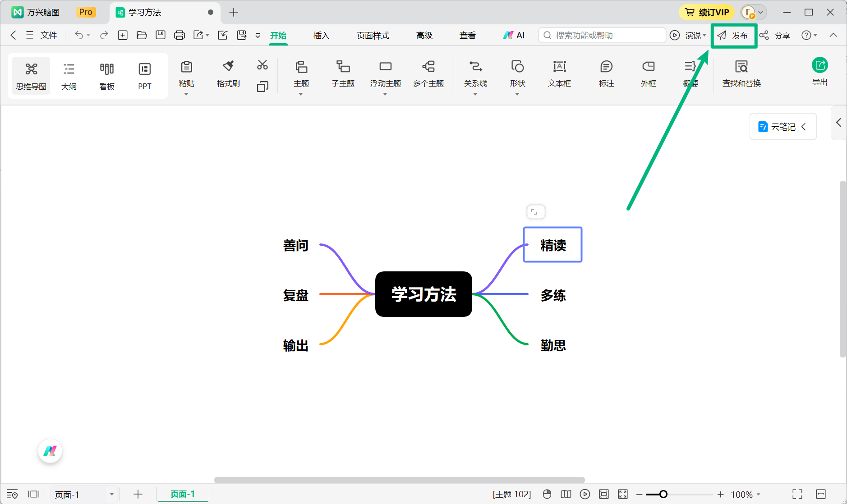Insert a Subtopic (子主题)
Image resolution: width=847 pixels, height=504 pixels.
tap(343, 73)
